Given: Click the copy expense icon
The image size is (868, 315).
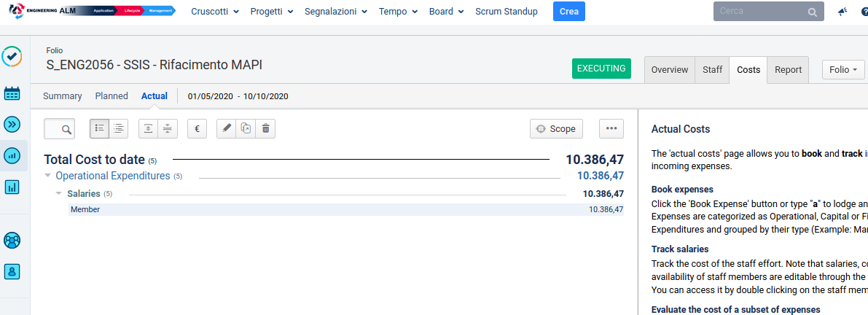Looking at the screenshot, I should coord(246,128).
